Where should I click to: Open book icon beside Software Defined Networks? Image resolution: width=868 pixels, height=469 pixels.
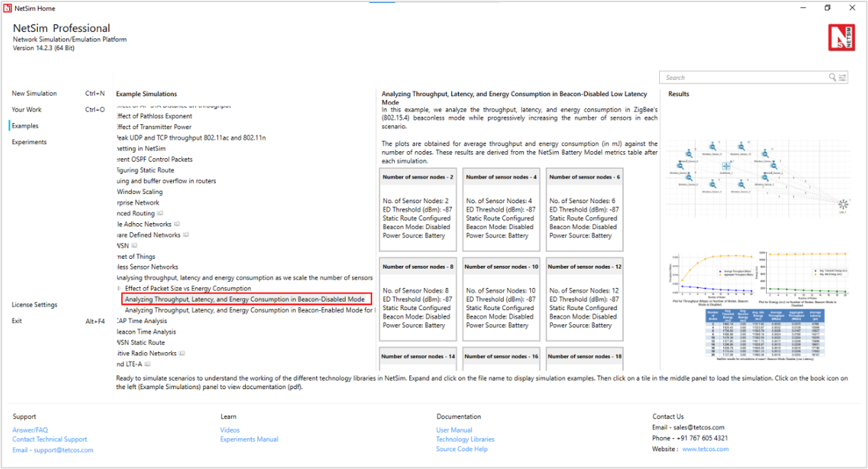tap(187, 234)
